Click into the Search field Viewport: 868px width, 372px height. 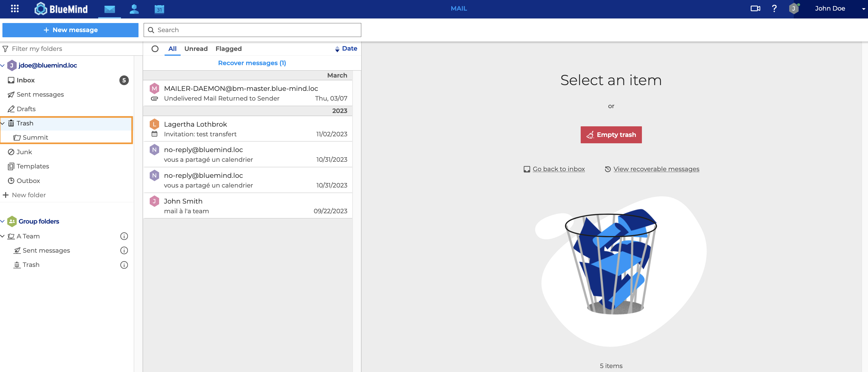tap(252, 30)
